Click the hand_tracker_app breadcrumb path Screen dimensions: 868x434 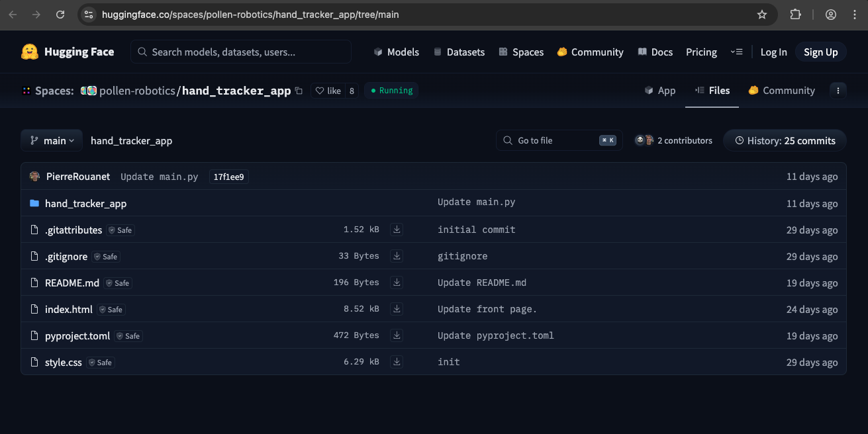(131, 140)
